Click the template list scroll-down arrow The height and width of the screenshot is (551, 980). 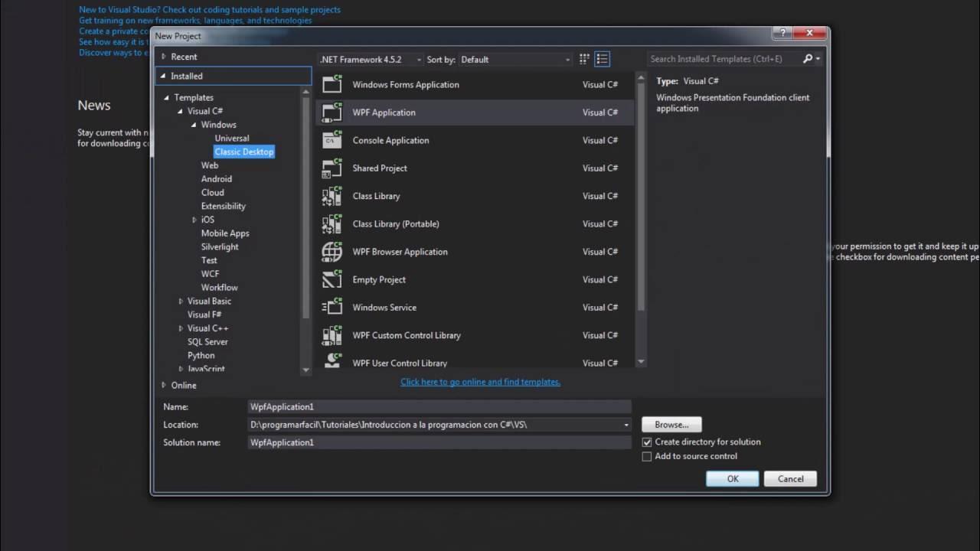641,363
